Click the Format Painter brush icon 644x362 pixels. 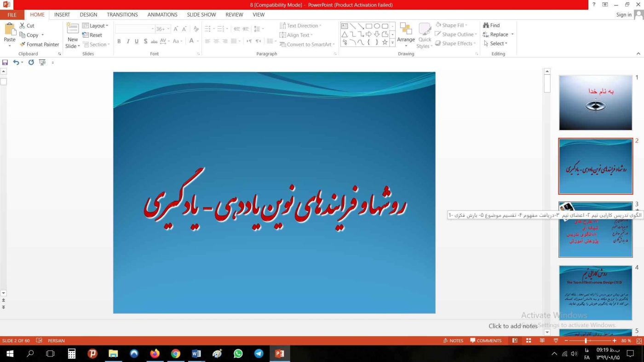coord(23,45)
